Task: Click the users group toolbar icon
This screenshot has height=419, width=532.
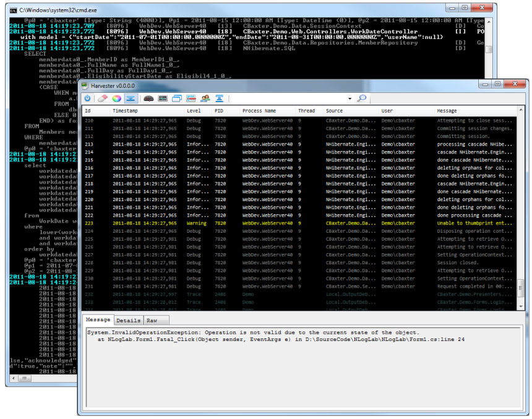Action: coord(205,98)
